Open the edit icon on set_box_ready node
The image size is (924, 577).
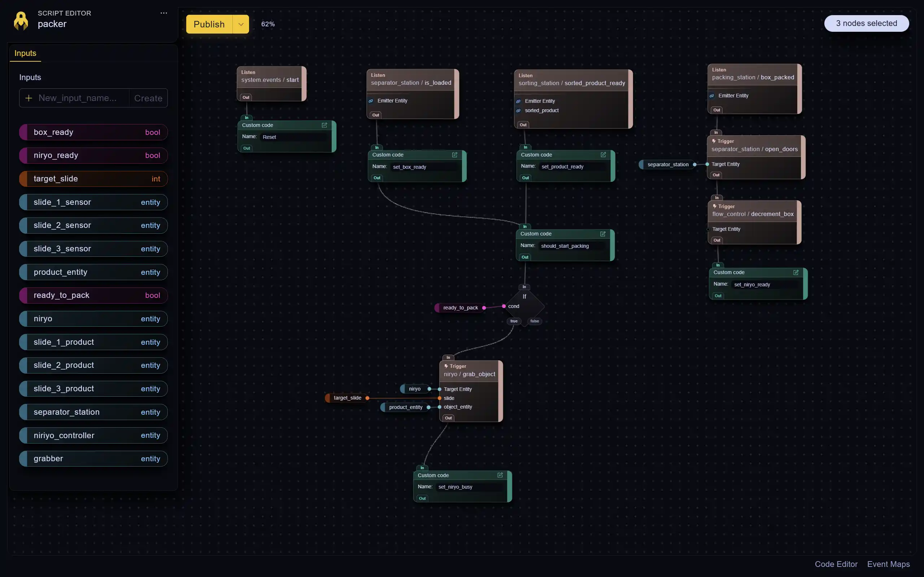click(455, 155)
